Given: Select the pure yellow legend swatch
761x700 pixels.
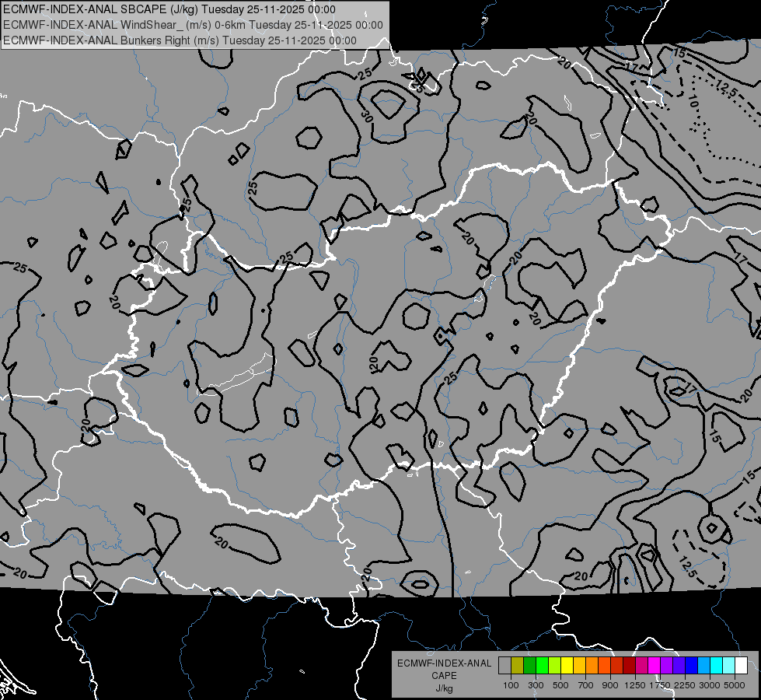Looking at the screenshot, I should (x=567, y=666).
